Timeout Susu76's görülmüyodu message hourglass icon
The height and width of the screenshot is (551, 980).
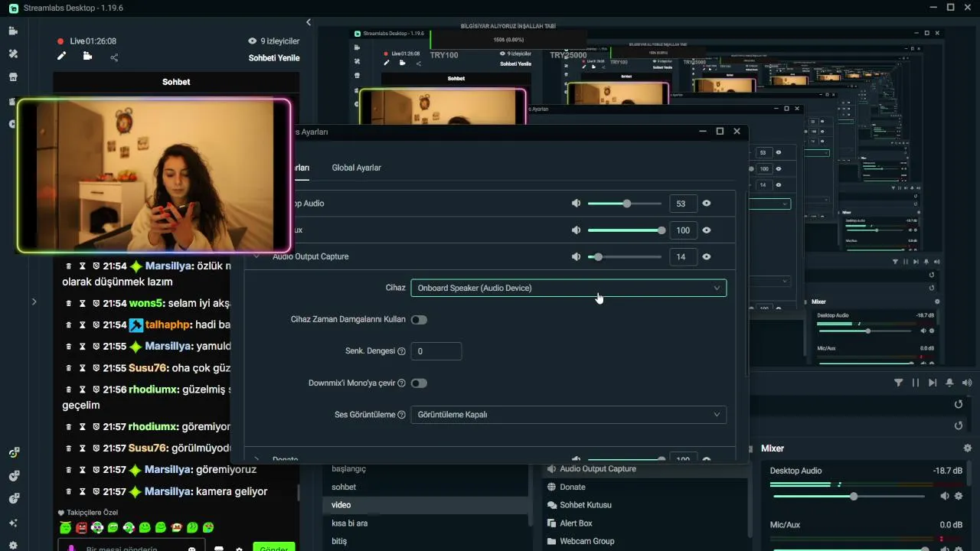click(x=82, y=448)
